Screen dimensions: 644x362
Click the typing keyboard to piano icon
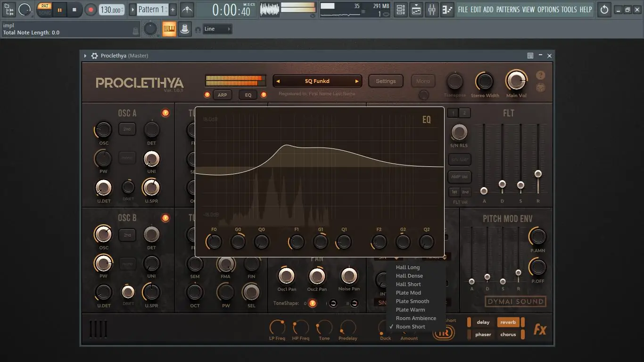pos(169,29)
